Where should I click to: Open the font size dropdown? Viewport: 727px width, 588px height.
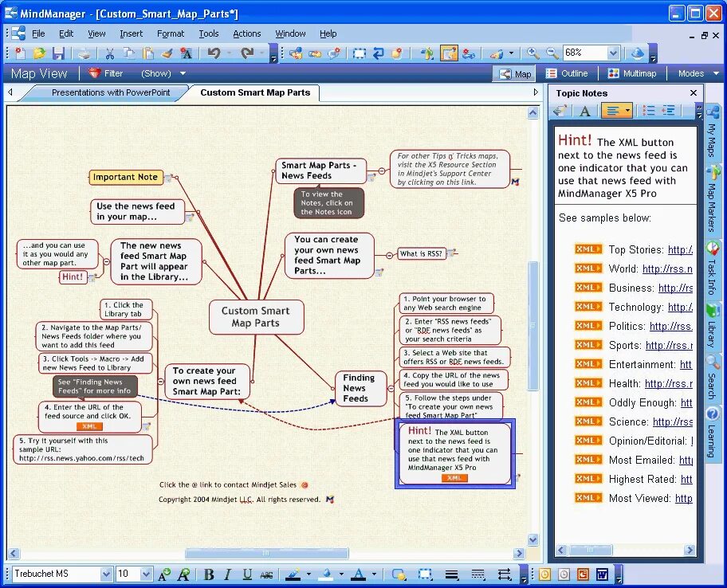146,574
